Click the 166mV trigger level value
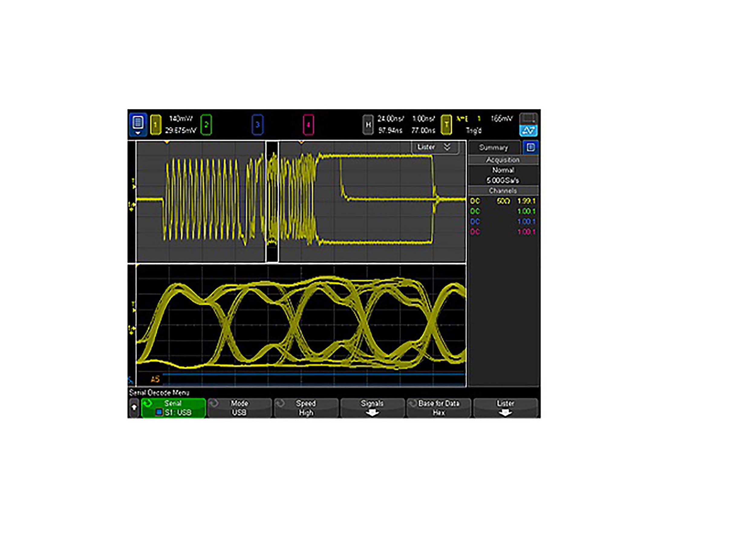This screenshot has width=756, height=537. click(502, 119)
